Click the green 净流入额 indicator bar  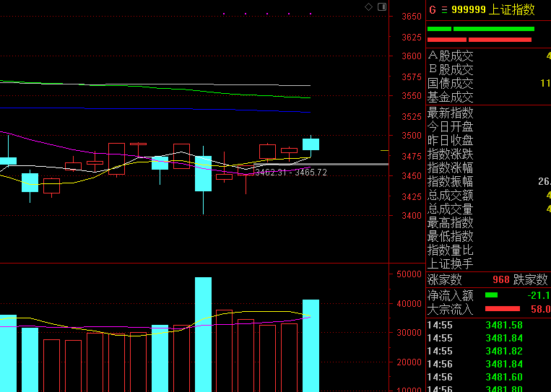[x=491, y=295]
